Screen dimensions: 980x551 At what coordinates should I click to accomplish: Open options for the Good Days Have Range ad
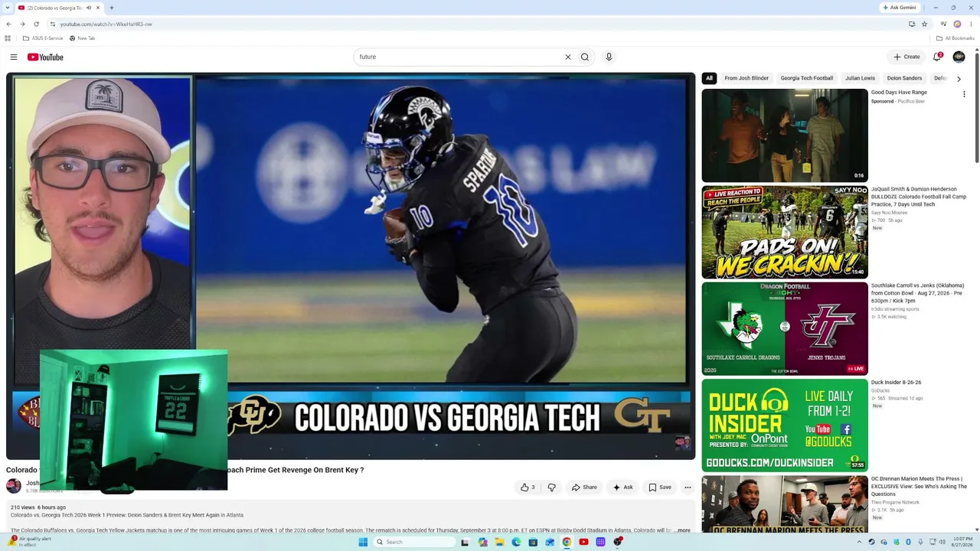click(964, 94)
